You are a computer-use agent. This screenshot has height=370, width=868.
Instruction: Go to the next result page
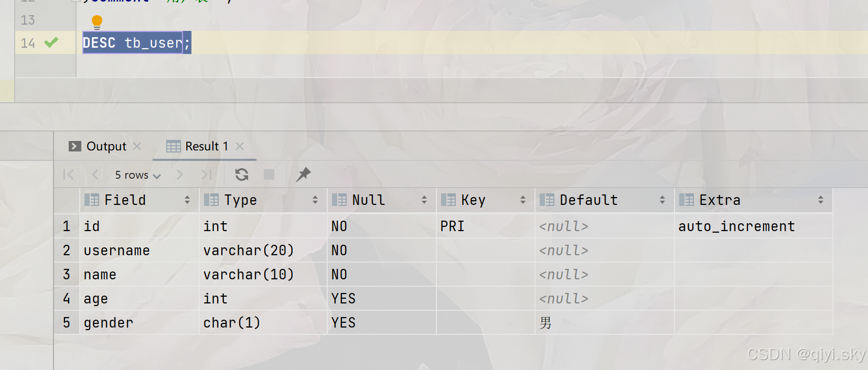tap(179, 175)
